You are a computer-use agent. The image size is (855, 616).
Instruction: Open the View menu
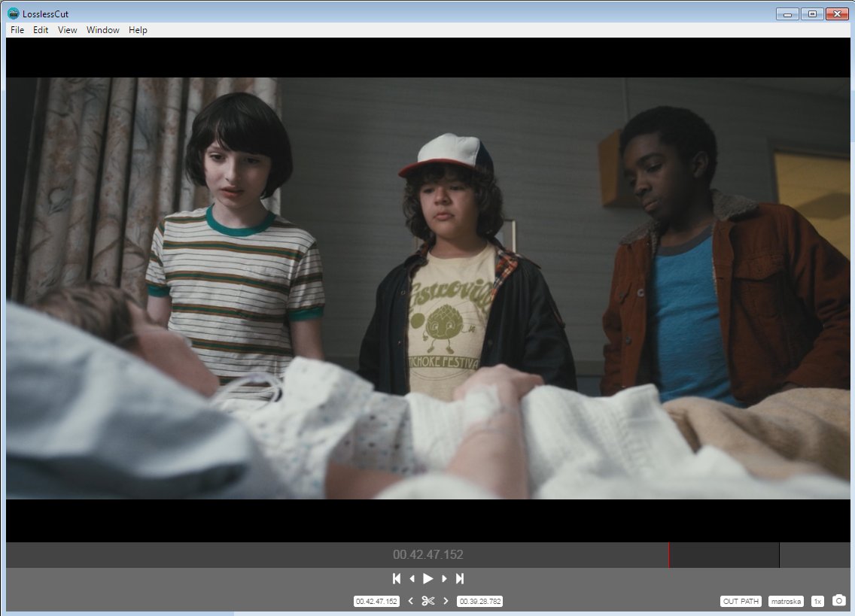click(68, 30)
